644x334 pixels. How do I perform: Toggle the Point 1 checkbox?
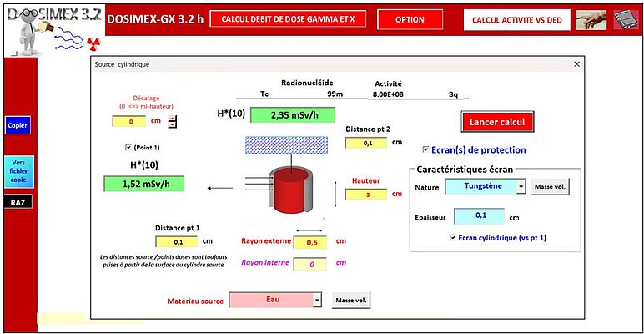tap(127, 146)
